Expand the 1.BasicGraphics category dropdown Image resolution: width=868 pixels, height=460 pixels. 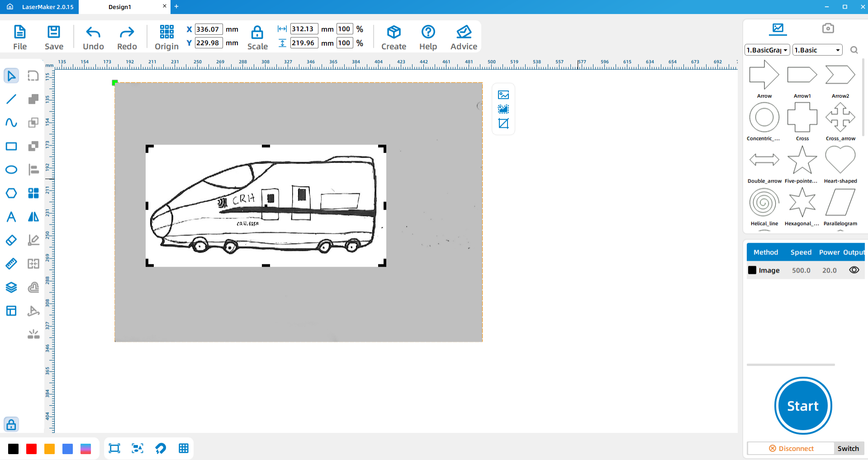(x=767, y=50)
